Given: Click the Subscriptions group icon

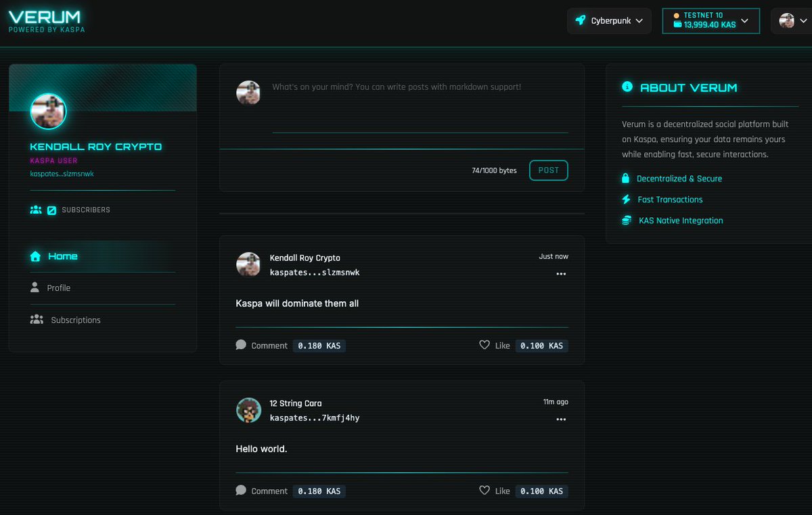Looking at the screenshot, I should click(37, 319).
